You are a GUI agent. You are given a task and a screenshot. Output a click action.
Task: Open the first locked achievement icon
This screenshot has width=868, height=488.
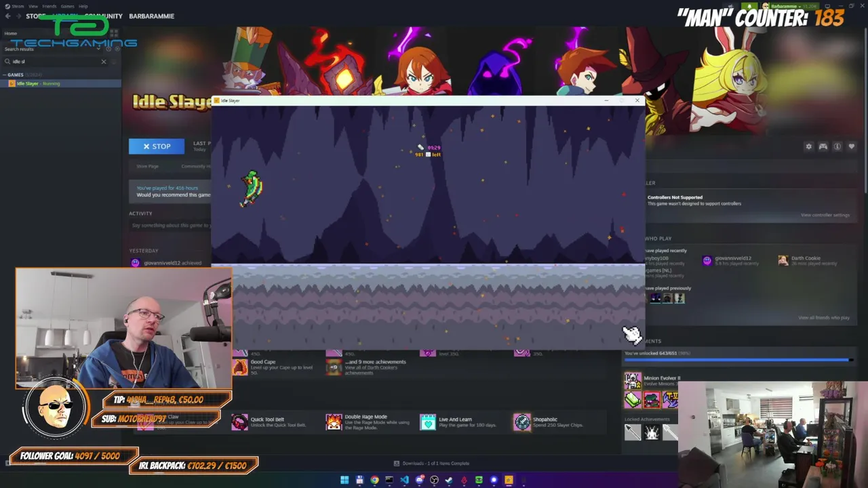click(x=632, y=432)
